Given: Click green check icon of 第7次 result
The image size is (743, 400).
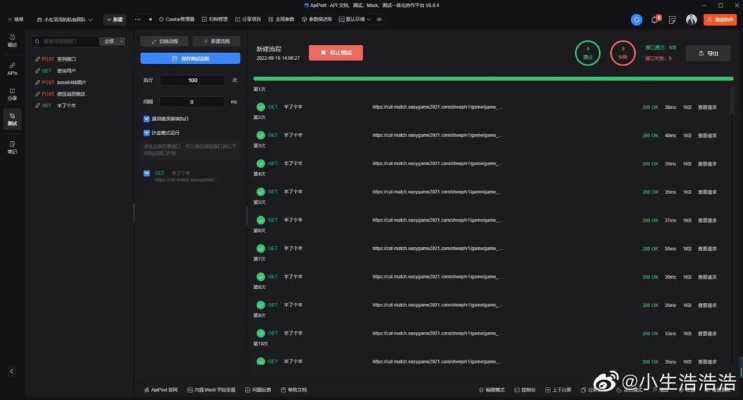Looking at the screenshot, I should tap(261, 276).
